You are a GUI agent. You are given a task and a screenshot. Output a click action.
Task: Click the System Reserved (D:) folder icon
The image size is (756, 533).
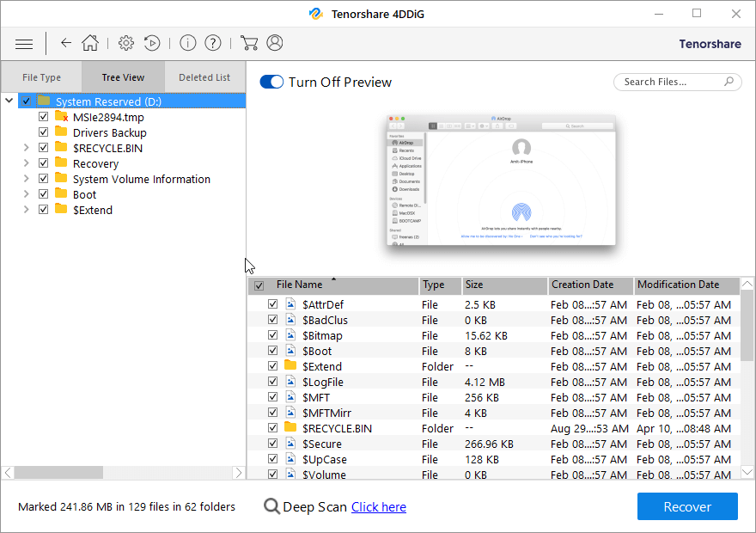[44, 101]
